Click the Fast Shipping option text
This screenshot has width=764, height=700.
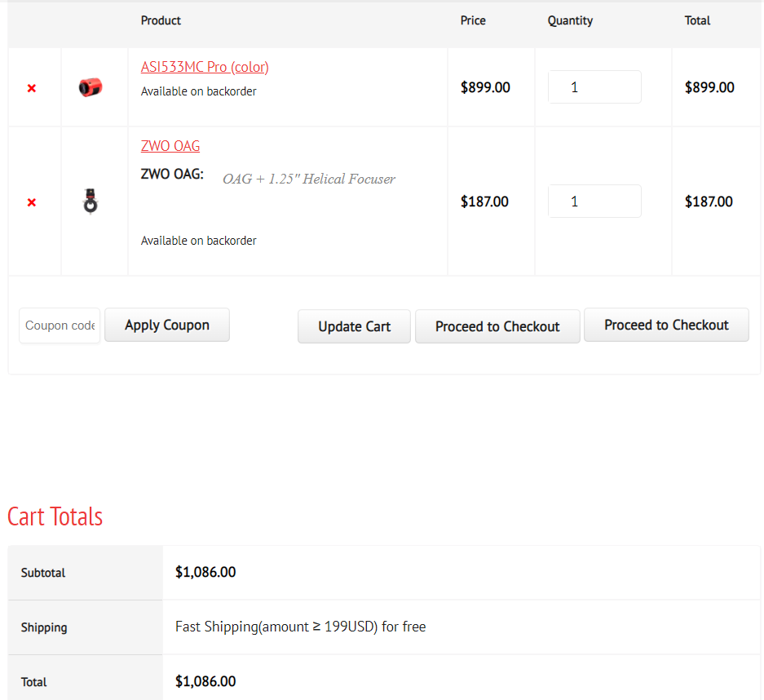coord(300,627)
